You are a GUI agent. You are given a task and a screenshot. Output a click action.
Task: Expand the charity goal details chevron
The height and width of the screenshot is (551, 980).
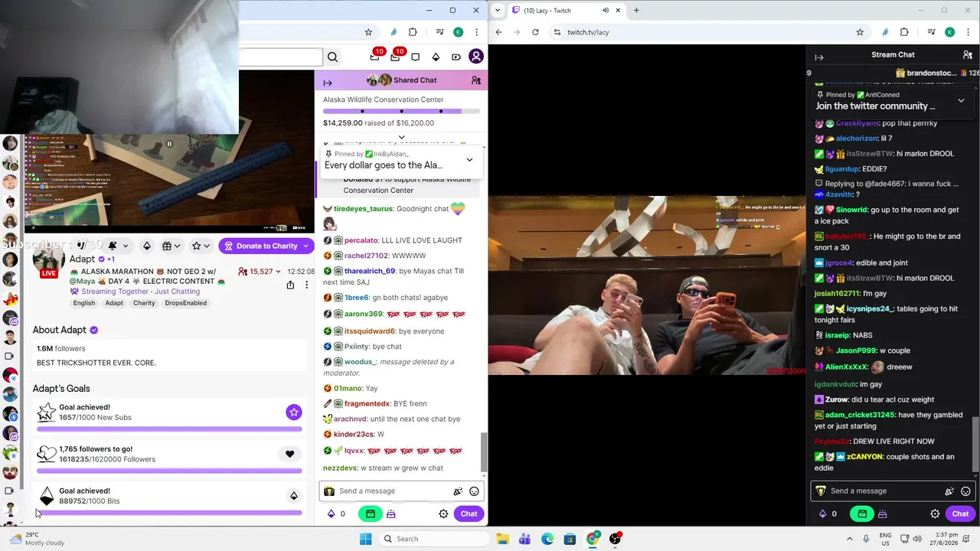(x=401, y=137)
